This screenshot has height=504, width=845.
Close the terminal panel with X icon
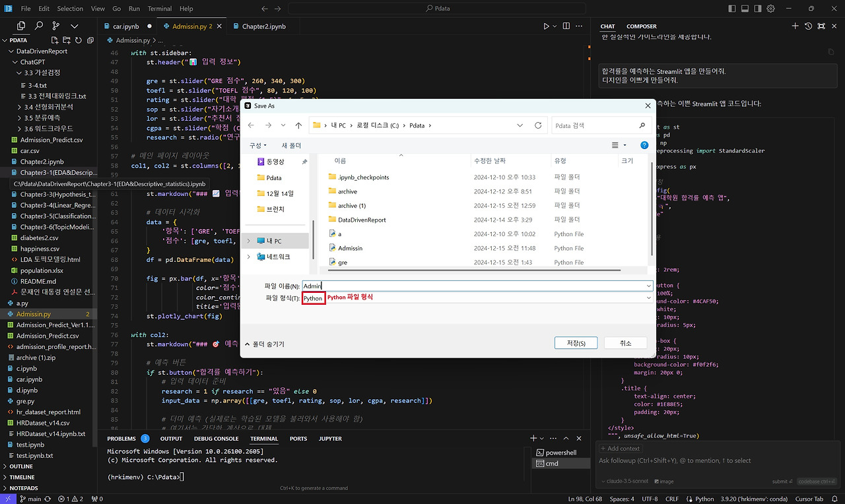(x=580, y=439)
